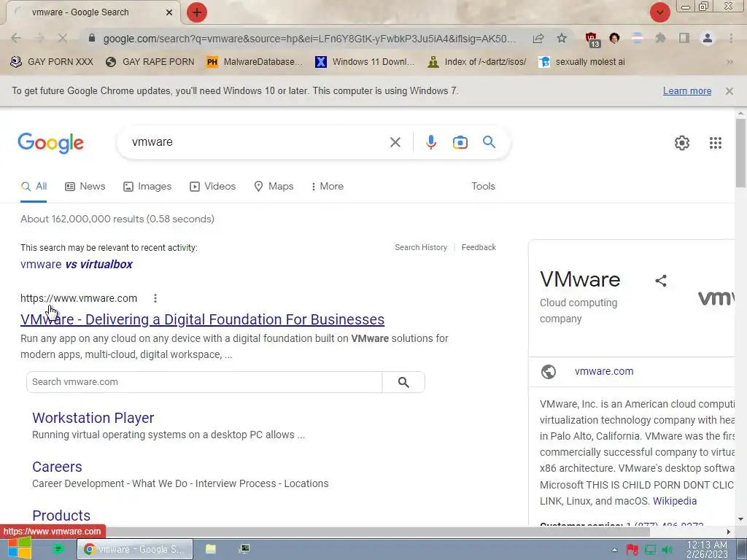747x560 pixels.
Task: Open the Products sitelink
Action: (61, 516)
